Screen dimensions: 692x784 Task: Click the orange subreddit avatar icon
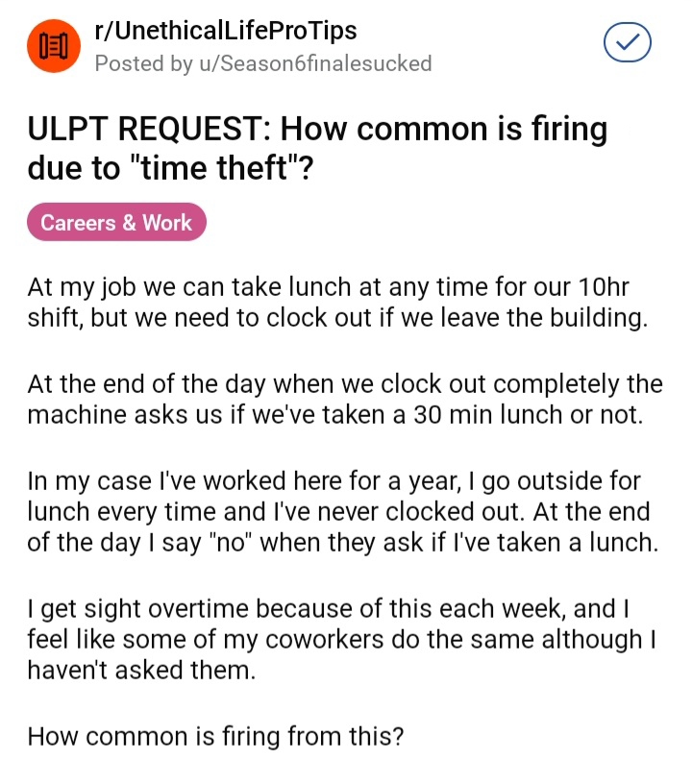click(54, 45)
